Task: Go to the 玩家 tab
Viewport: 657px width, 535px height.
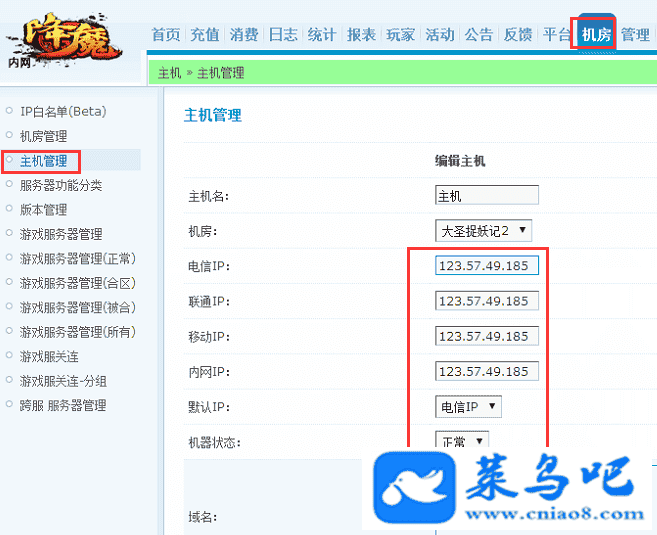Action: [401, 34]
